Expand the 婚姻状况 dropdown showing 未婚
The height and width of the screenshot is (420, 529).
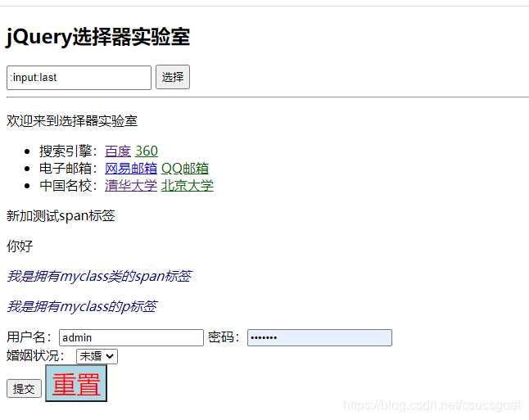(x=97, y=357)
